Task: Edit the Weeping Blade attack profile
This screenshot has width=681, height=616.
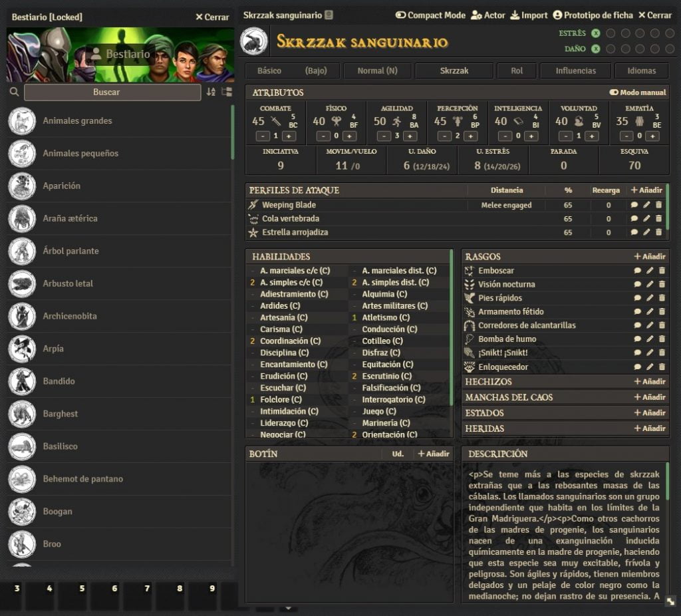Action: [646, 205]
